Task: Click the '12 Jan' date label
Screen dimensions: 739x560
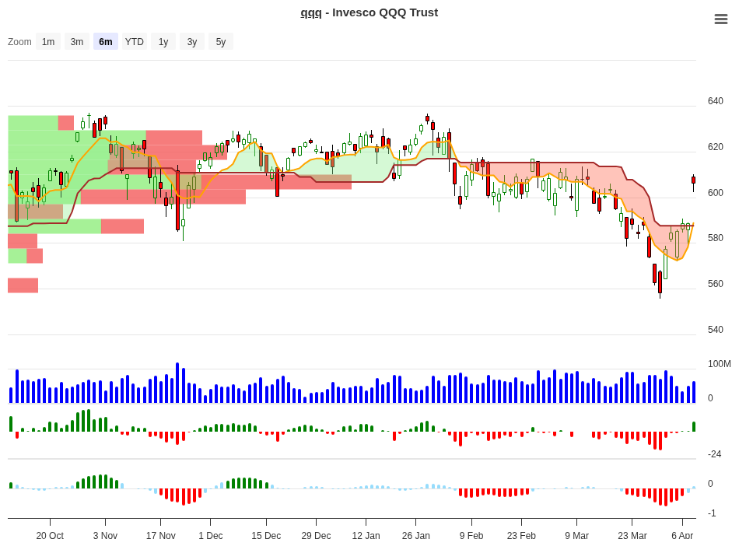Action: pos(366,535)
